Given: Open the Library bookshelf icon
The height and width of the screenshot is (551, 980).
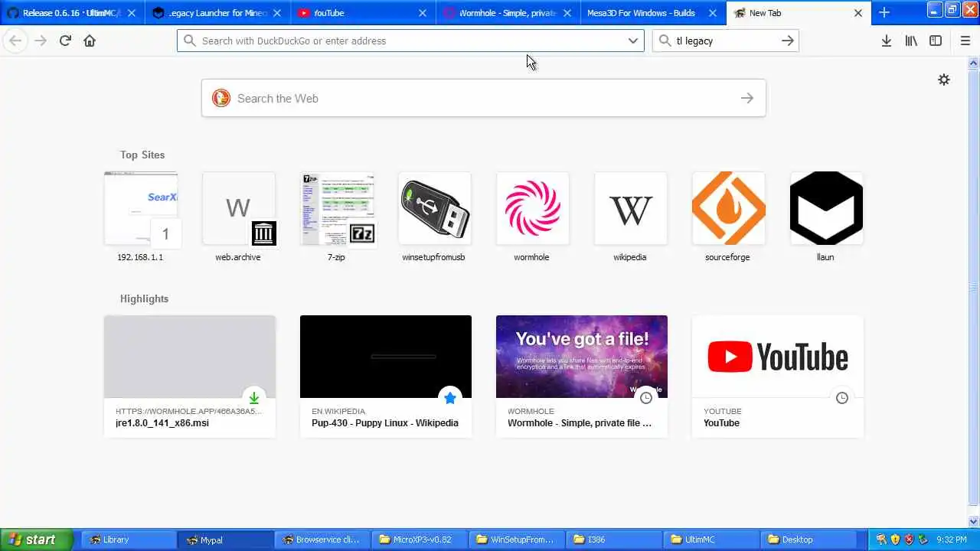Looking at the screenshot, I should 911,41.
